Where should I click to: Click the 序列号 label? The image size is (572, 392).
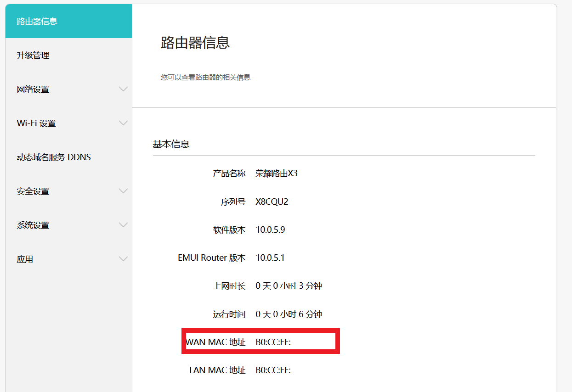tap(233, 202)
